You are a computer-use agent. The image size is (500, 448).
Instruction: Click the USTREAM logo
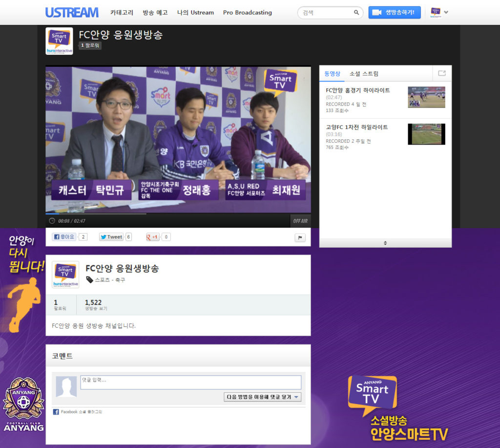(x=72, y=12)
